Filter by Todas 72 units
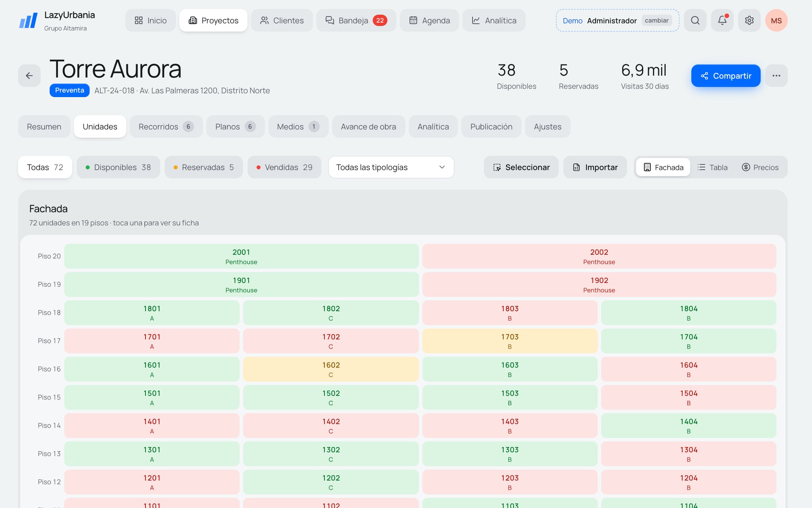Image resolution: width=812 pixels, height=508 pixels. 45,167
